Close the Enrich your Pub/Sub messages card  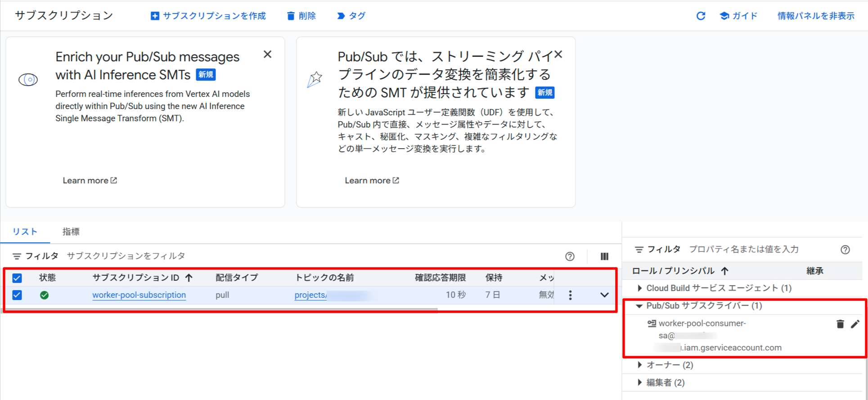pos(267,55)
